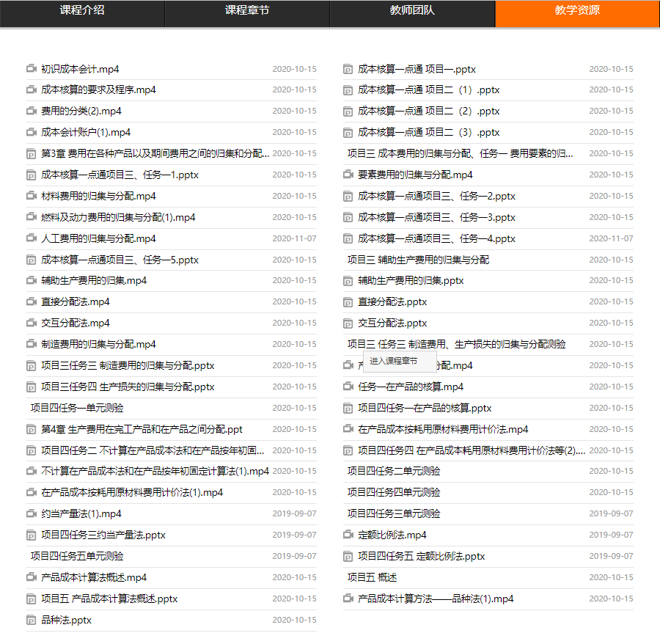
Task: Click video icon beside 定额比例法.mp4
Action: (348, 535)
